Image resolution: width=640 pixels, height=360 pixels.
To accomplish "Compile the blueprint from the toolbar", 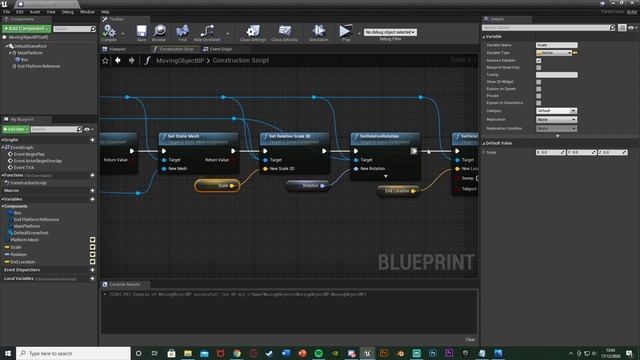I will pos(109,33).
